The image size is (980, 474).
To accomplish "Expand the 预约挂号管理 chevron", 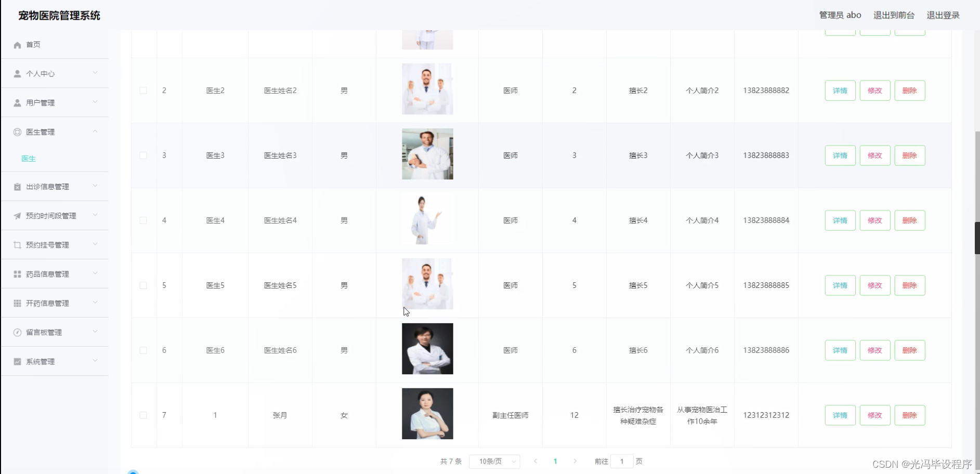I will (95, 244).
